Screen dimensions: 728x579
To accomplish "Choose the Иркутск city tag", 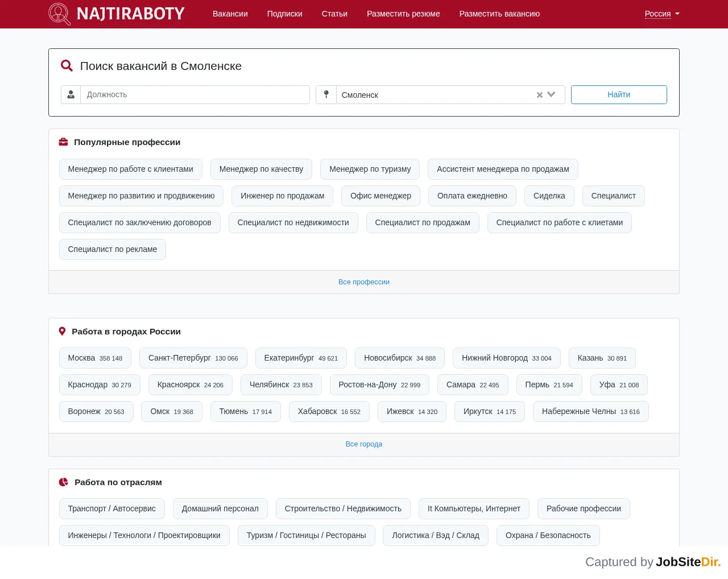I will 490,411.
